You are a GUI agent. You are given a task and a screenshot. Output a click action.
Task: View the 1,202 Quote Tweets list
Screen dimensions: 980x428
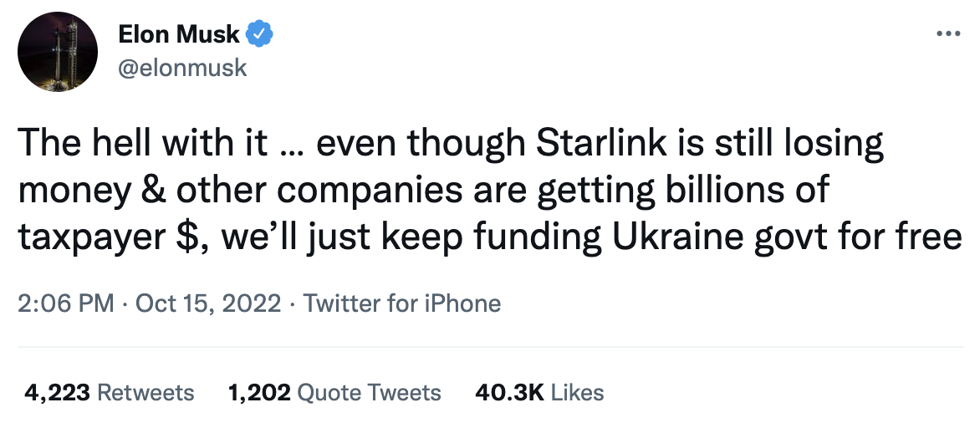click(334, 392)
